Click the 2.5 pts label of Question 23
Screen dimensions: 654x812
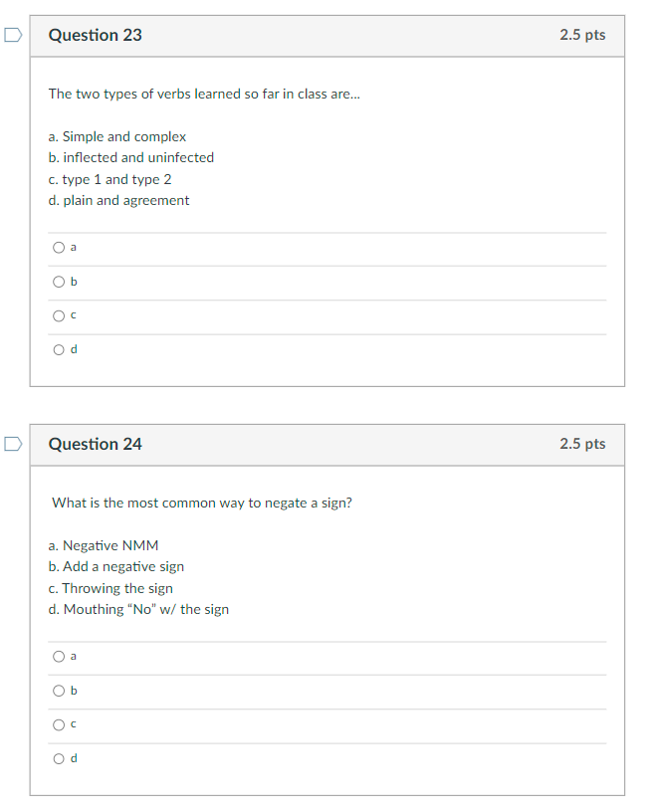pos(582,35)
